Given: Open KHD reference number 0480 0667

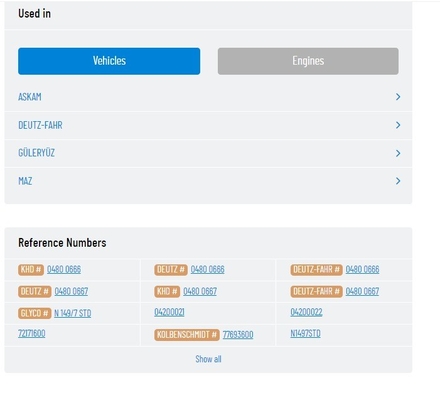Looking at the screenshot, I should 200,291.
